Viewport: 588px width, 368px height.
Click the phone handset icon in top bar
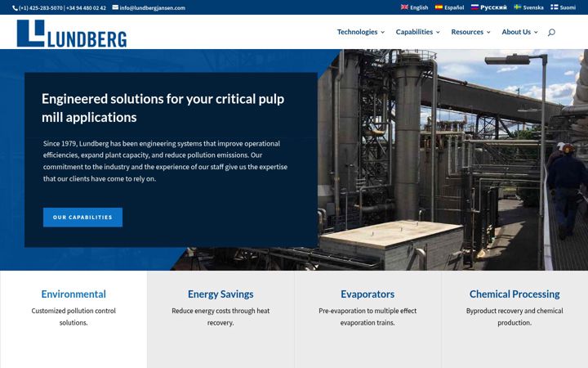(x=15, y=8)
